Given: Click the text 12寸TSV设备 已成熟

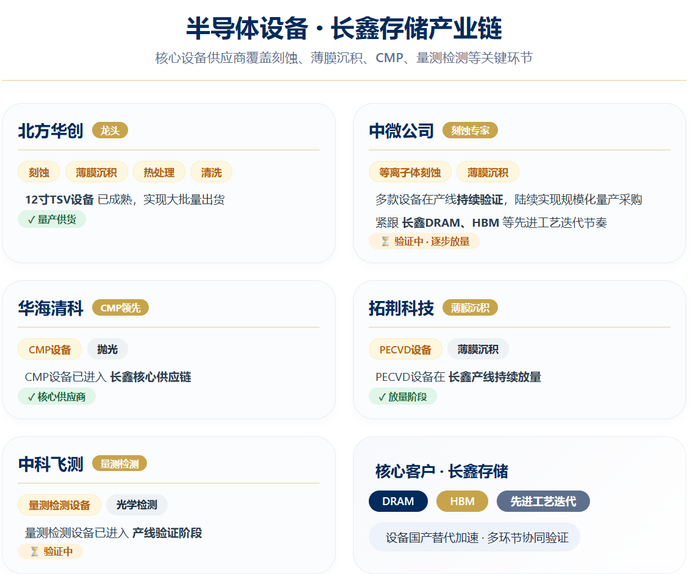Looking at the screenshot, I should tap(125, 200).
